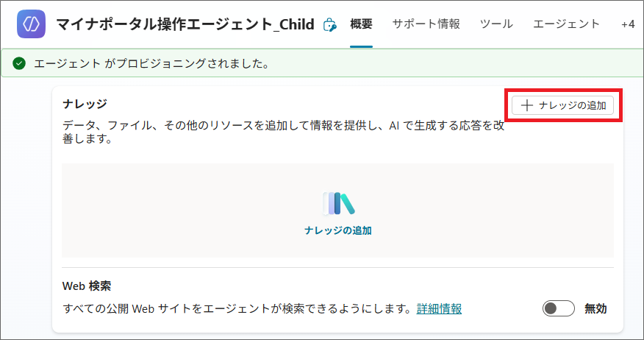644x340 pixels.
Task: Open the 詳細情報 link
Action: pyautogui.click(x=439, y=309)
